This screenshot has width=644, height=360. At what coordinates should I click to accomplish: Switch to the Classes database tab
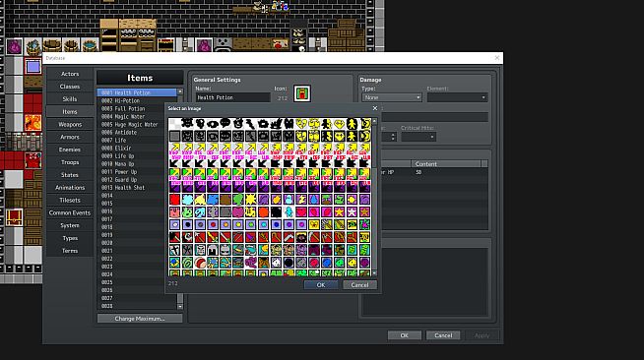(x=70, y=87)
